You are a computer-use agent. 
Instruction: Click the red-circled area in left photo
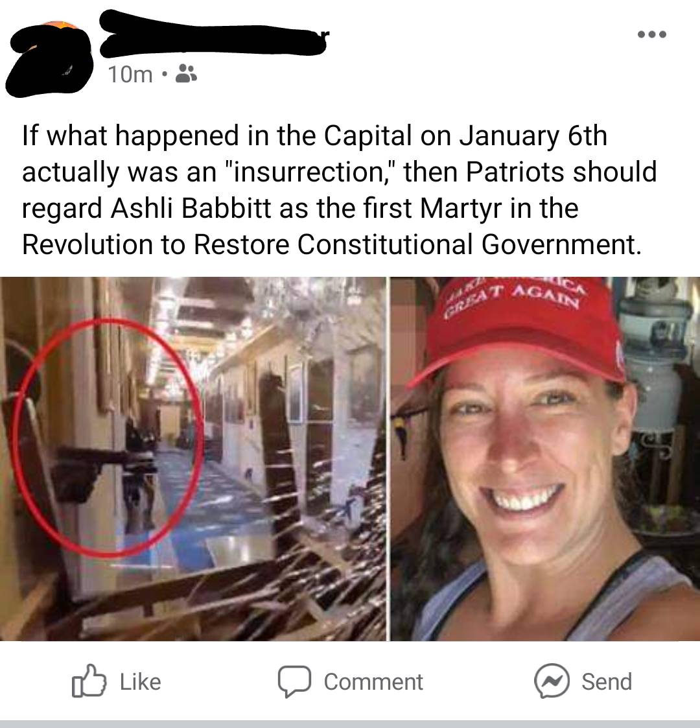[108, 436]
